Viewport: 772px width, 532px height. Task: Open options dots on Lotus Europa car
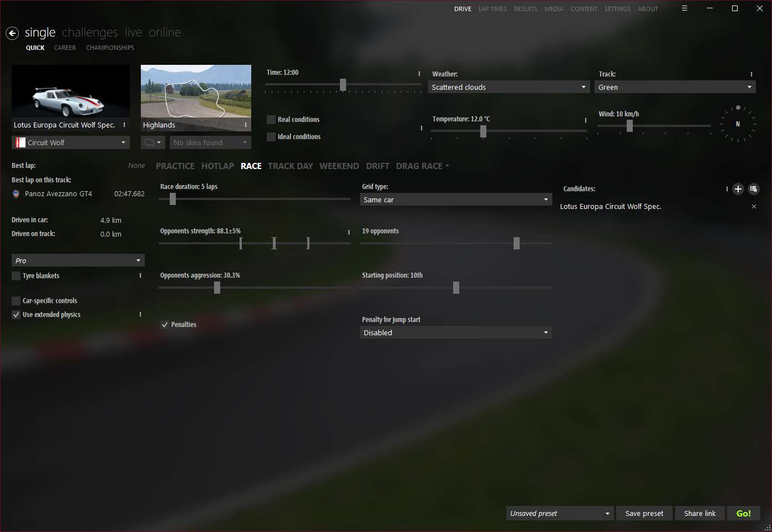(x=124, y=125)
